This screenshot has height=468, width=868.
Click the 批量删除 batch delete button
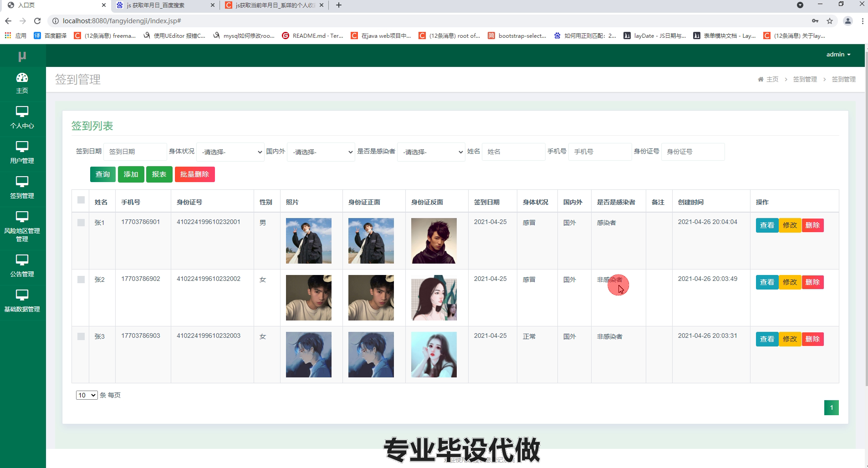point(194,174)
